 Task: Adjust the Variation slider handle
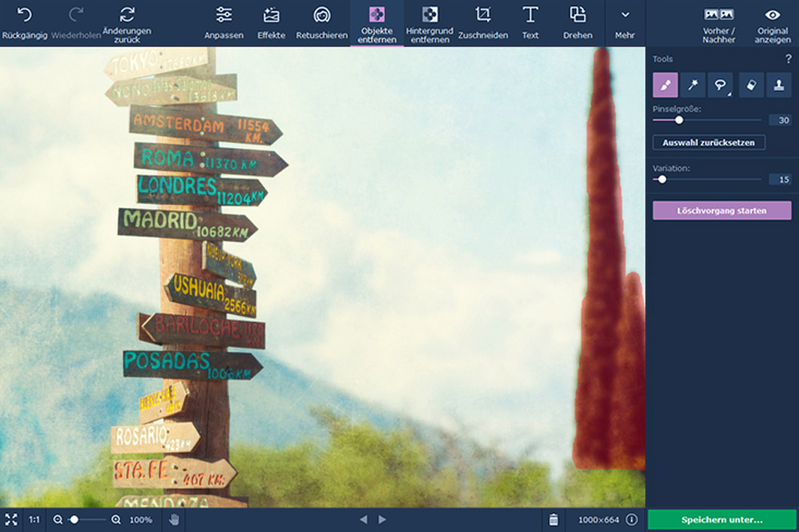point(662,180)
